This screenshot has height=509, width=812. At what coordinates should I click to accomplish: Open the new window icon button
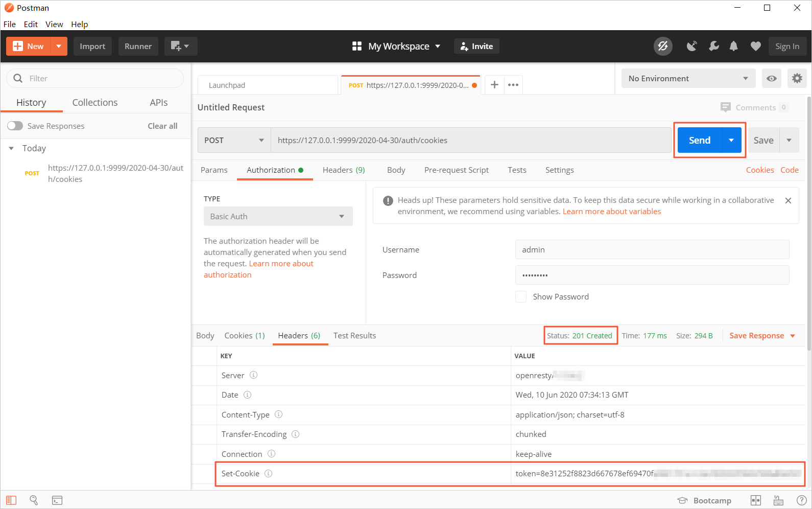(x=181, y=46)
